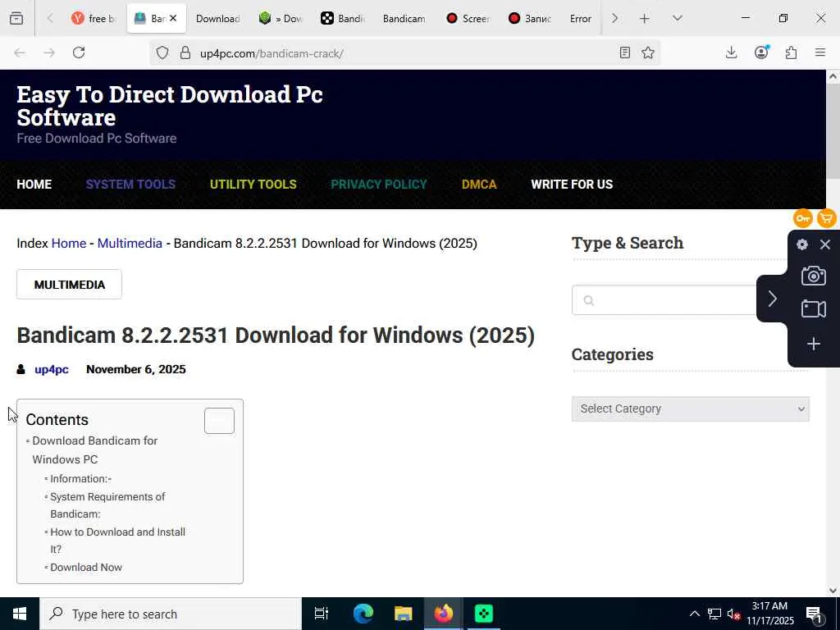Open the Firefox View icon
Image resolution: width=840 pixels, height=630 pixels.
[16, 18]
